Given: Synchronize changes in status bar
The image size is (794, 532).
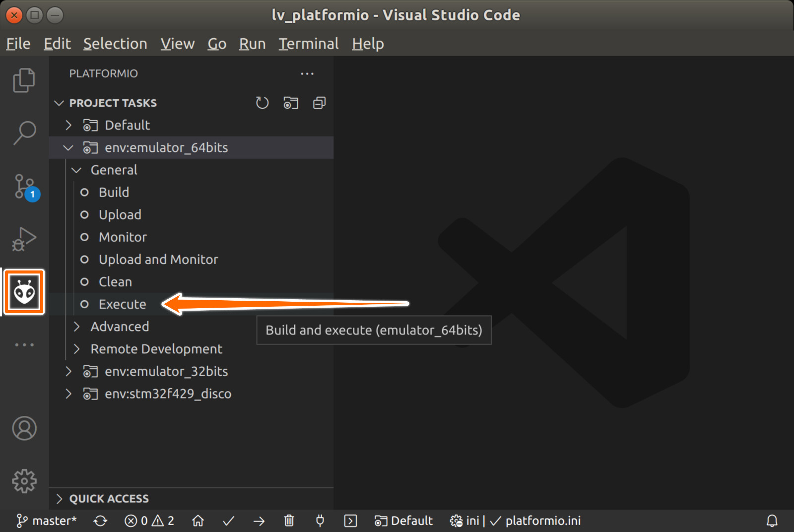Looking at the screenshot, I should (100, 521).
